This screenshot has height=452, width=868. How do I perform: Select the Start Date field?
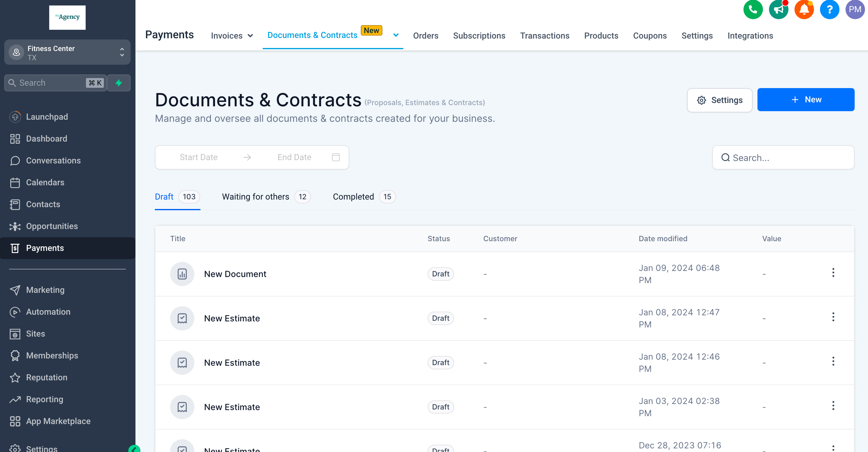click(198, 157)
